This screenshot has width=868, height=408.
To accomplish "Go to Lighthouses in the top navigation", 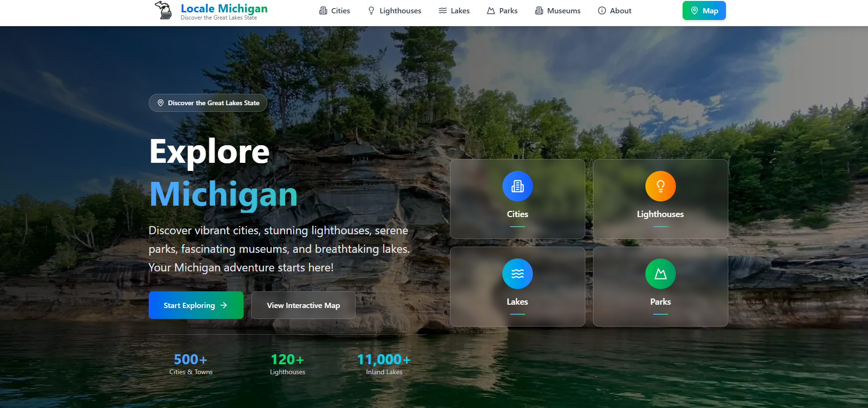I will coord(394,10).
